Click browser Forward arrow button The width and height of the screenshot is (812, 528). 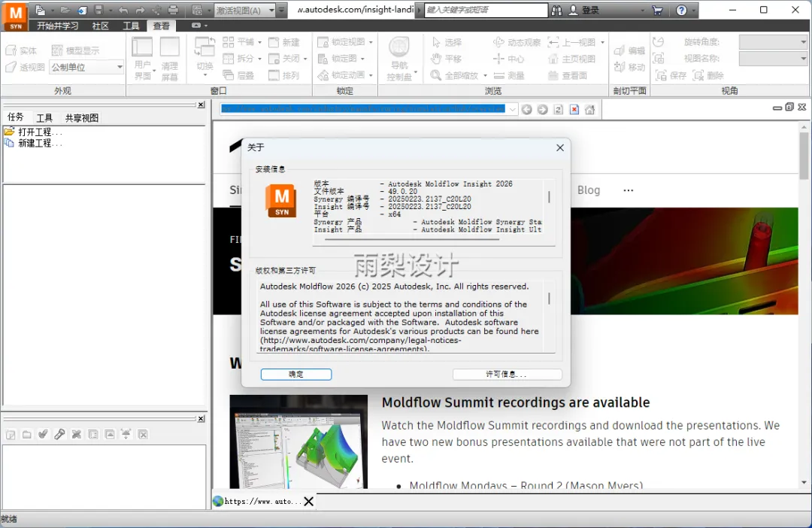coord(542,109)
